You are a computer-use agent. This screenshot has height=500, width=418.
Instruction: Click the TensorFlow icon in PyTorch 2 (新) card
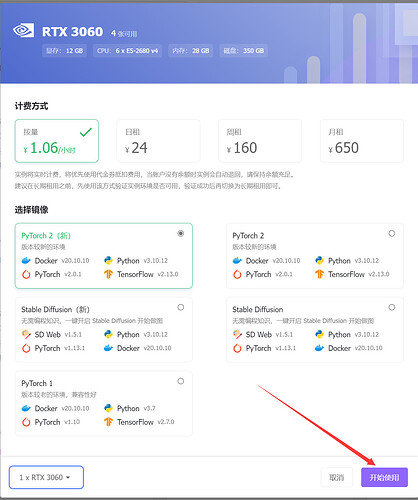pos(108,274)
